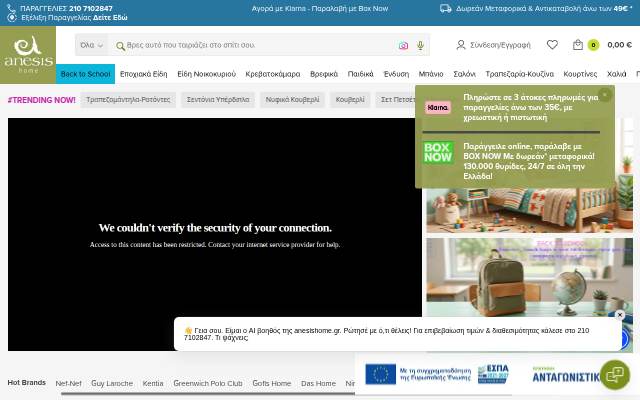Start image search with camera icon

[x=403, y=45]
